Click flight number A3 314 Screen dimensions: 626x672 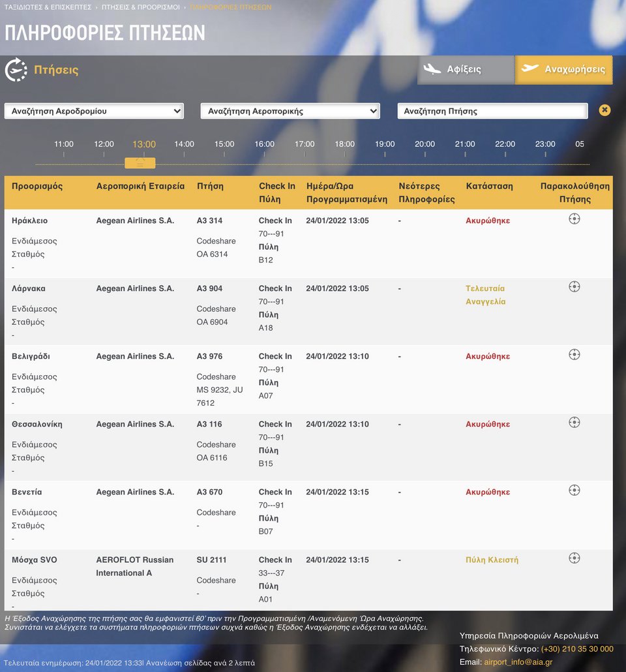coord(209,221)
